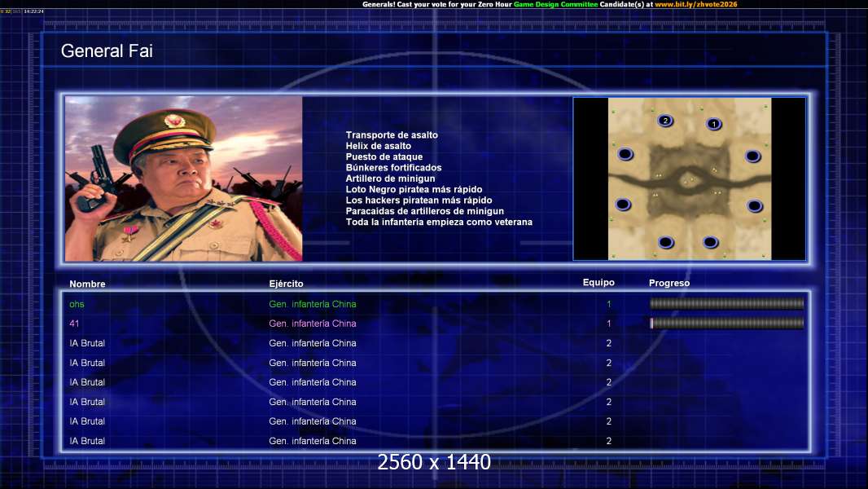Click 'Helix de asalto' ability line
The width and height of the screenshot is (868, 489).
379,146
